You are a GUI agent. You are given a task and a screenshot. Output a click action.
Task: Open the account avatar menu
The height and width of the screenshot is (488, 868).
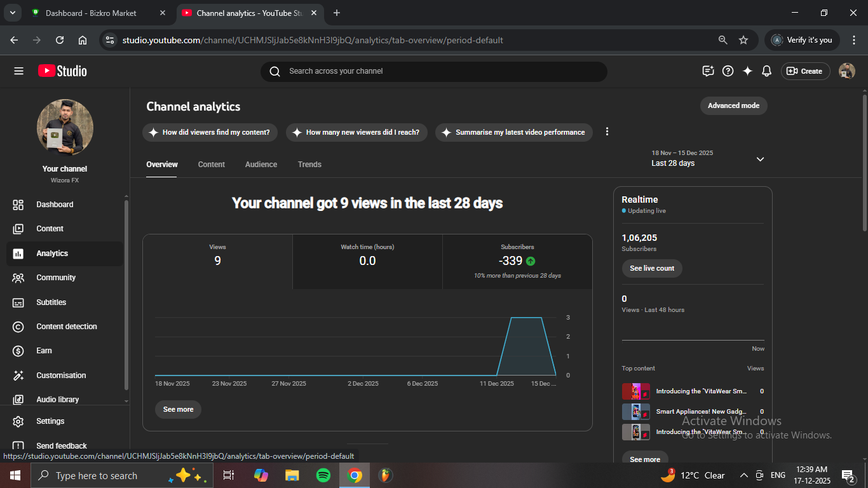point(846,71)
